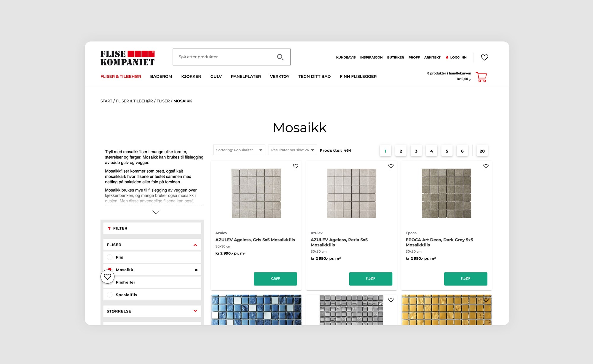Expand the description text with the chevron
The height and width of the screenshot is (364, 593).
coord(156,212)
